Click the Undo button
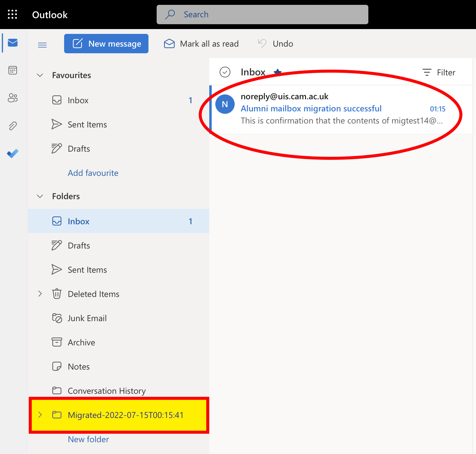This screenshot has height=454, width=476. point(275,44)
